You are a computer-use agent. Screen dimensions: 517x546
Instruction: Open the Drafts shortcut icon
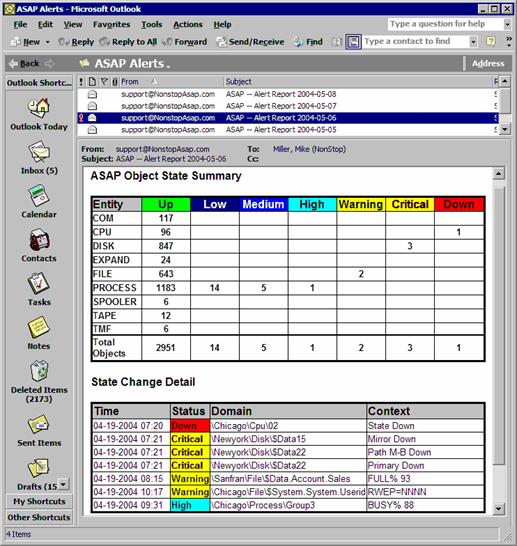pyautogui.click(x=38, y=468)
